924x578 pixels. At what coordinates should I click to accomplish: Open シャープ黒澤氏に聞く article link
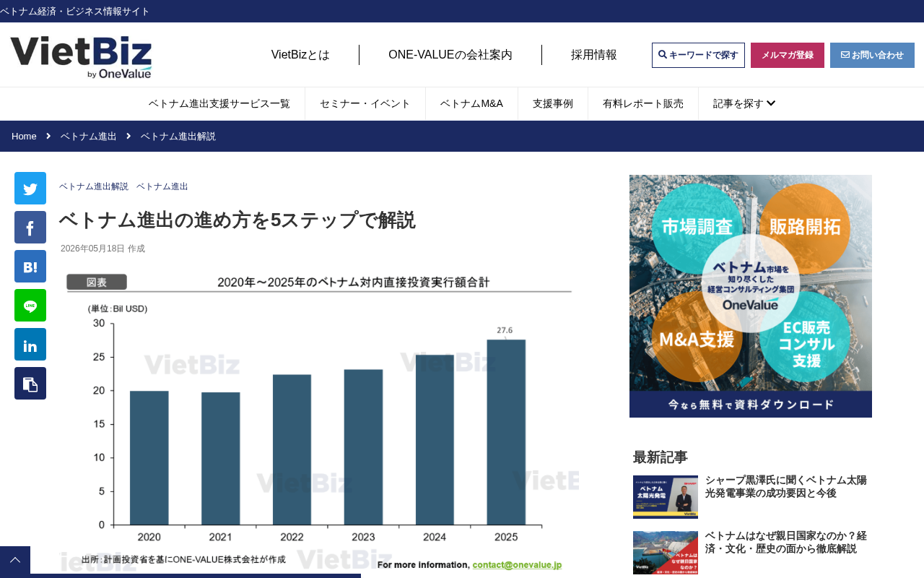point(786,486)
